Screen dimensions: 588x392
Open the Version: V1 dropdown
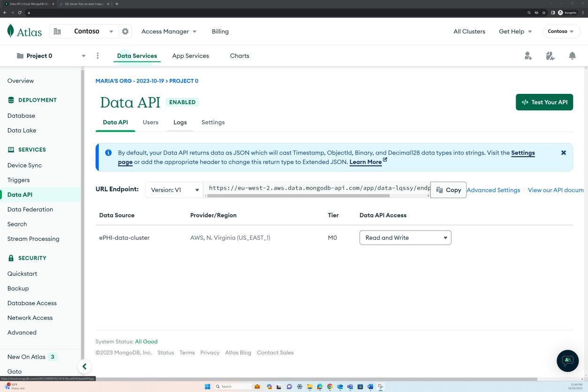click(174, 190)
